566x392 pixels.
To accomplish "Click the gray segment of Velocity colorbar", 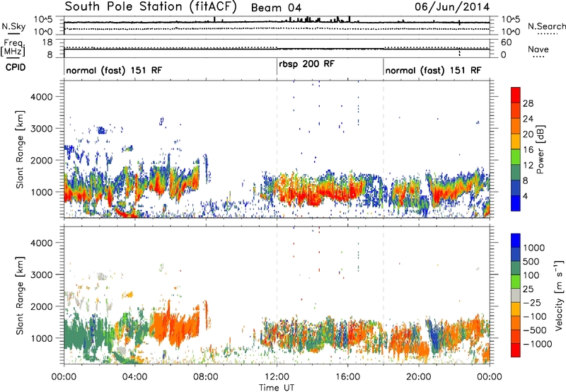I will (516, 295).
